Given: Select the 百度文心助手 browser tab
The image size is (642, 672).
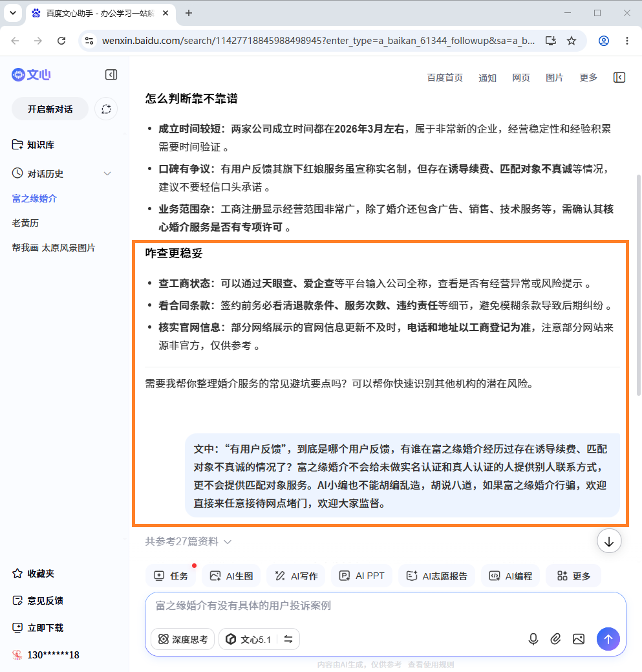Looking at the screenshot, I should [101, 14].
